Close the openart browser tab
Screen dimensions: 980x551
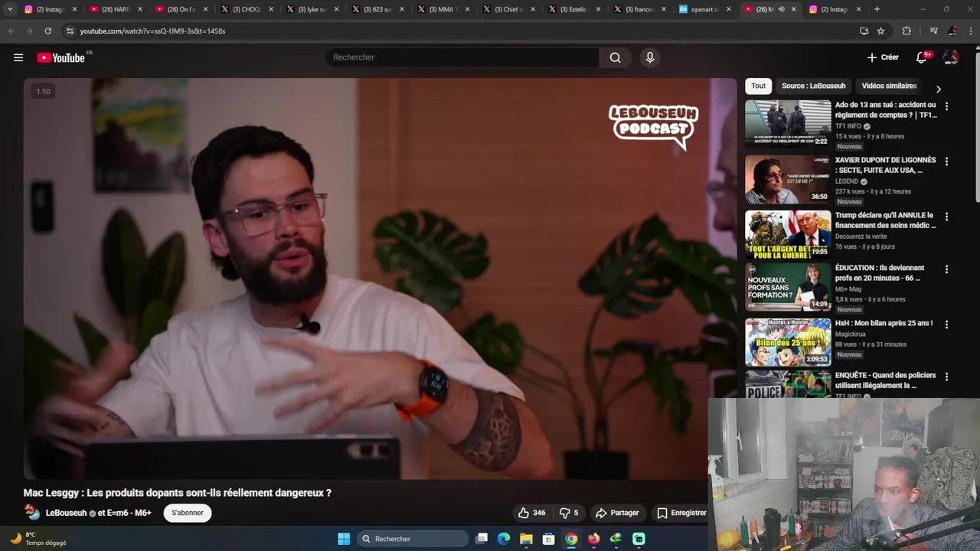tap(727, 9)
